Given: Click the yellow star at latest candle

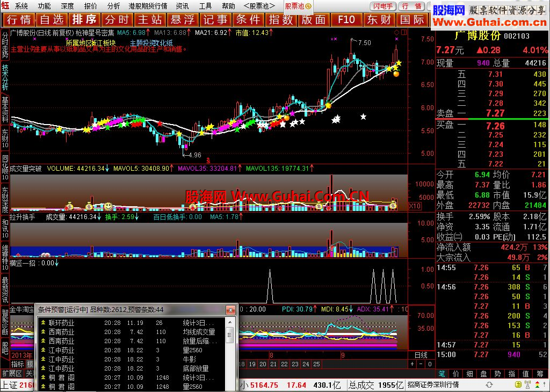Looking at the screenshot, I should pos(399,63).
